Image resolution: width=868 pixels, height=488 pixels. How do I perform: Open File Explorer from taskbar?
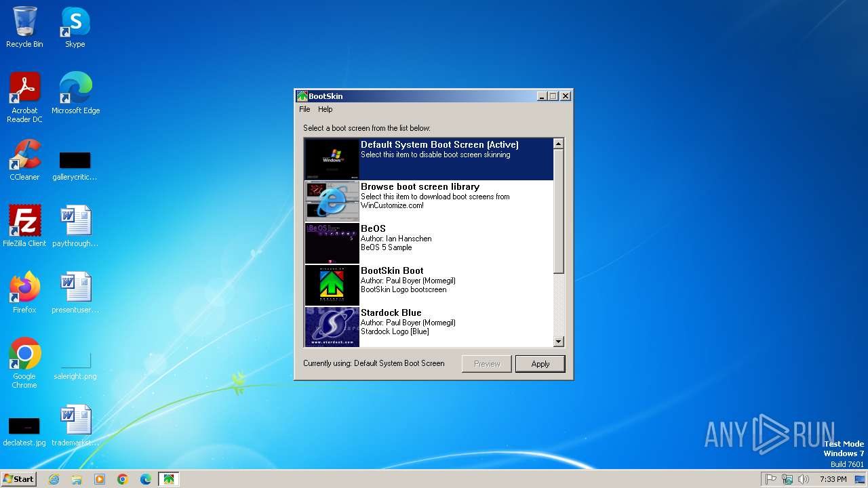(x=77, y=479)
